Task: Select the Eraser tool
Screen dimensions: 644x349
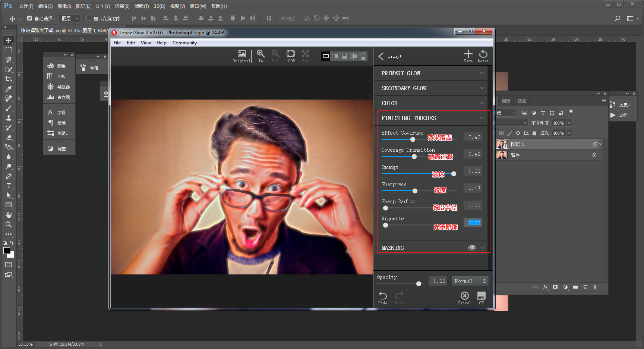Action: coord(8,137)
